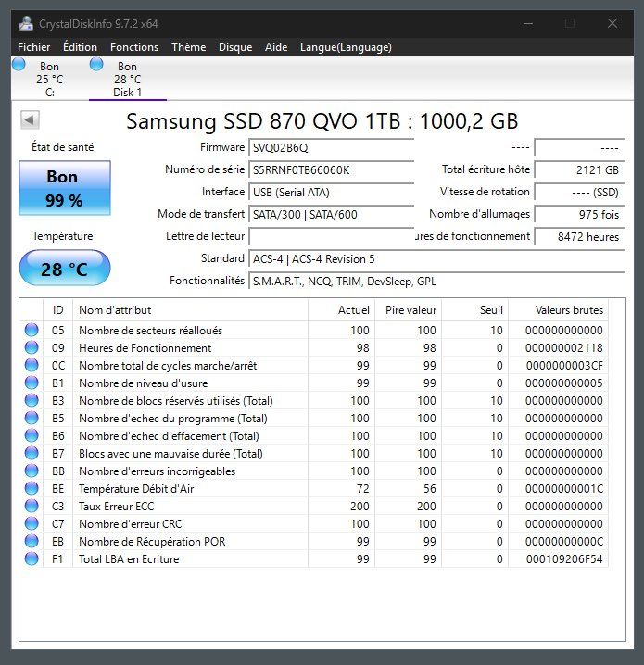
Task: Click the État de santé label
Action: pos(63,147)
